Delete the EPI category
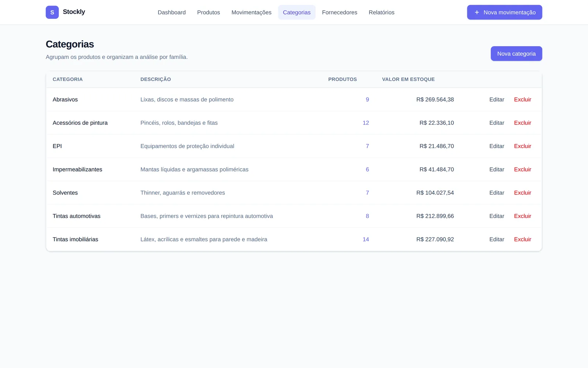588x368 pixels. (522, 146)
